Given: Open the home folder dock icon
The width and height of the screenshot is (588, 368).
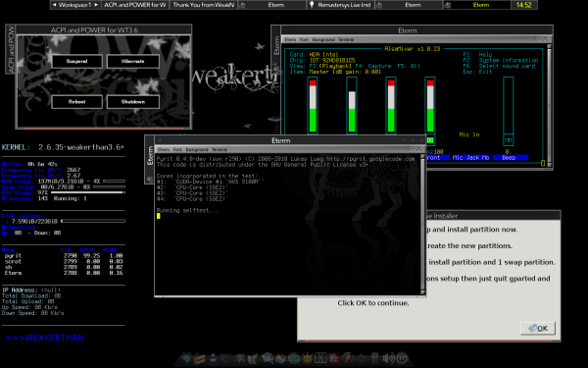Looking at the screenshot, I should (281, 358).
